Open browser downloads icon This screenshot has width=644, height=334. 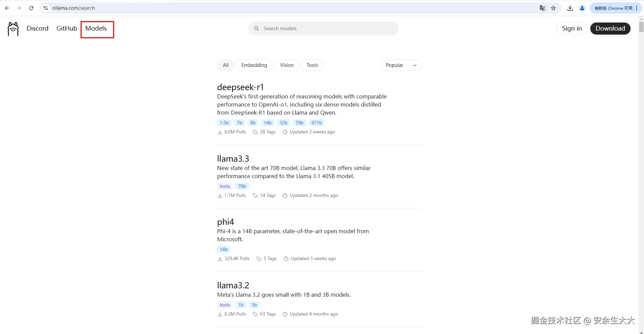pos(570,8)
